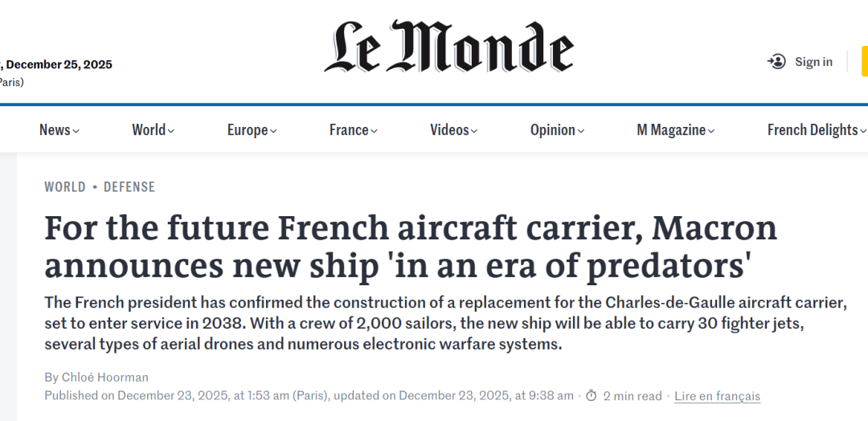This screenshot has width=868, height=421.
Task: Click the Sign in user icon
Action: (x=776, y=62)
